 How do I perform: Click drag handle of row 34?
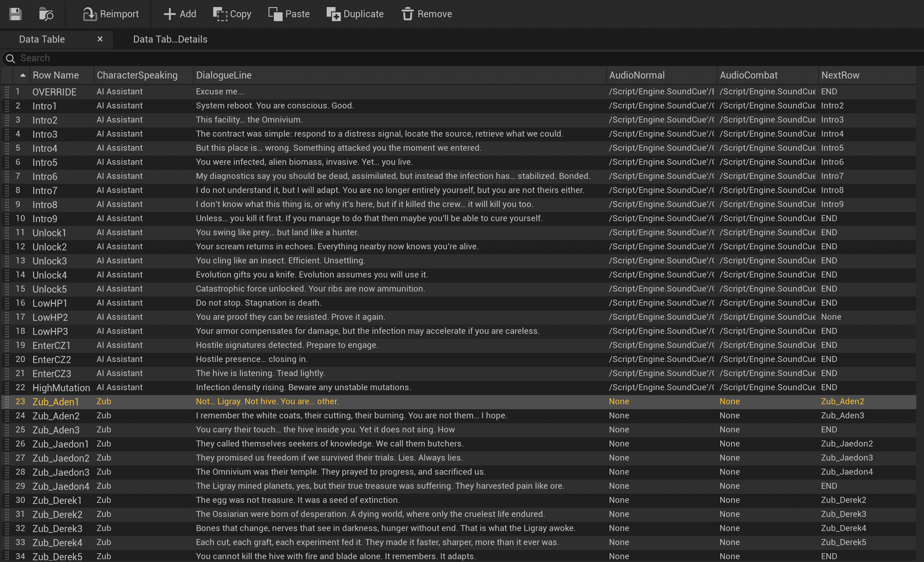click(x=7, y=556)
